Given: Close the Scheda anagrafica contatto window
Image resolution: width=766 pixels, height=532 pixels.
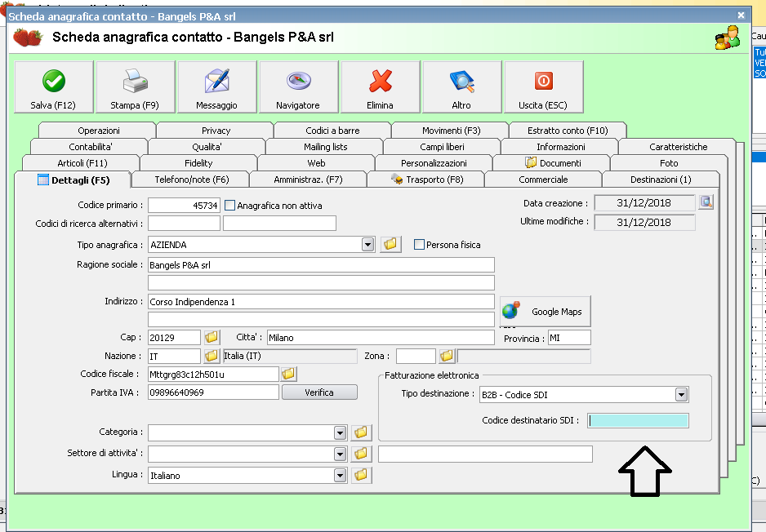Looking at the screenshot, I should (x=741, y=16).
